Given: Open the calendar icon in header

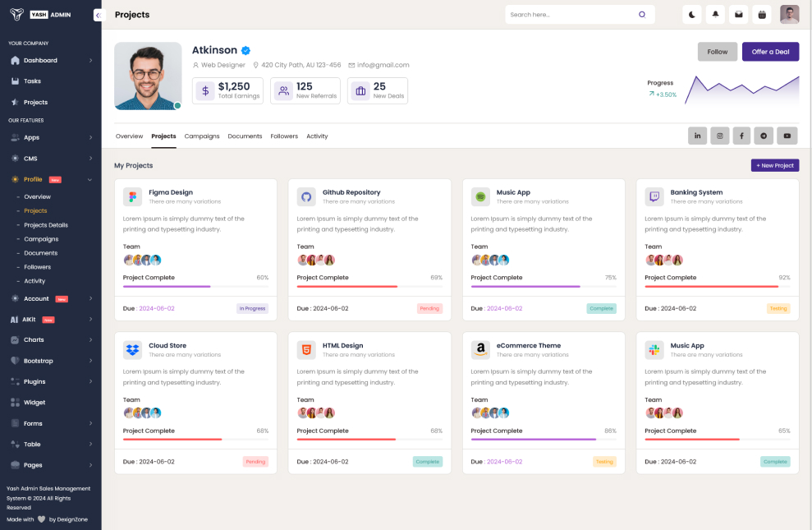Looking at the screenshot, I should 762,15.
